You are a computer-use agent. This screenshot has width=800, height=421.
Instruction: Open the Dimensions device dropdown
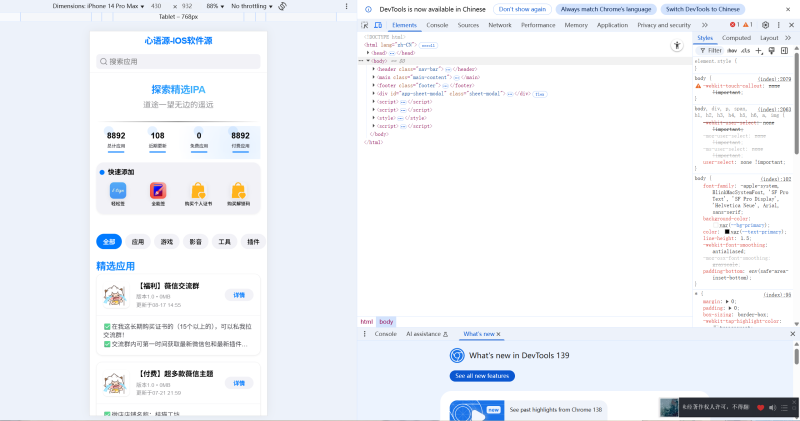[x=98, y=6]
